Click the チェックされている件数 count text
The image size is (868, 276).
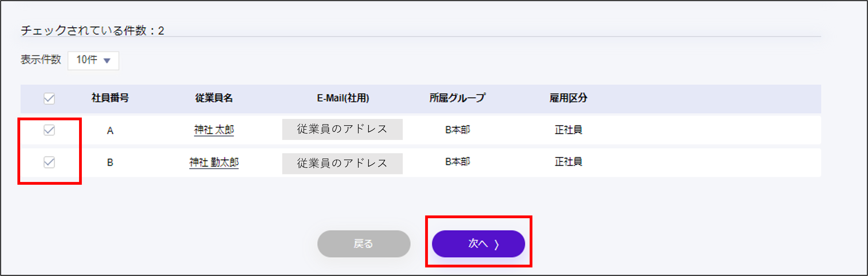click(92, 31)
